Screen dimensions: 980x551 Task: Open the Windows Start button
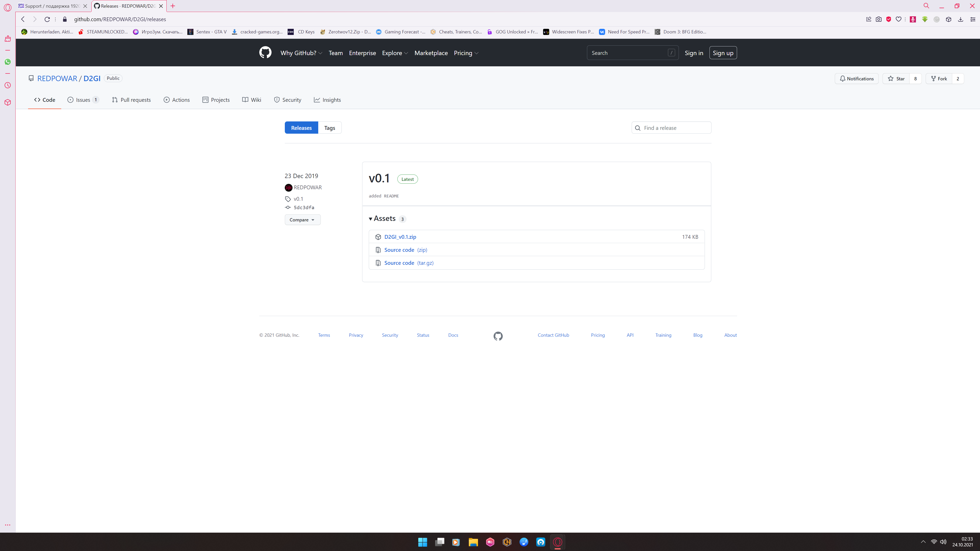click(x=422, y=542)
